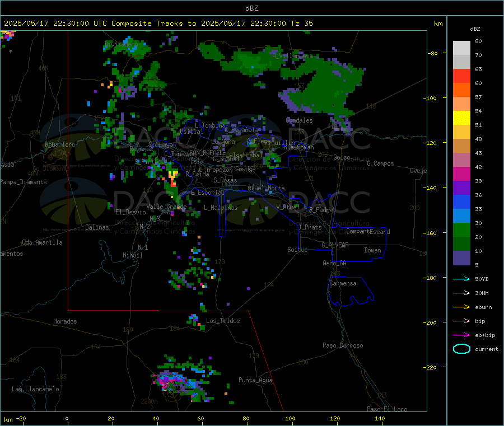
Task: Click the Divisadero map label
Action: pyautogui.click(x=121, y=44)
